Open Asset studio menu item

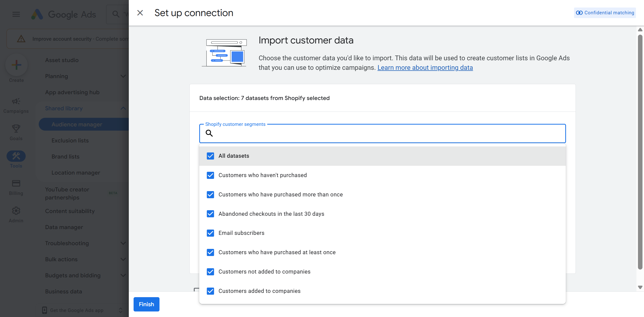62,60
